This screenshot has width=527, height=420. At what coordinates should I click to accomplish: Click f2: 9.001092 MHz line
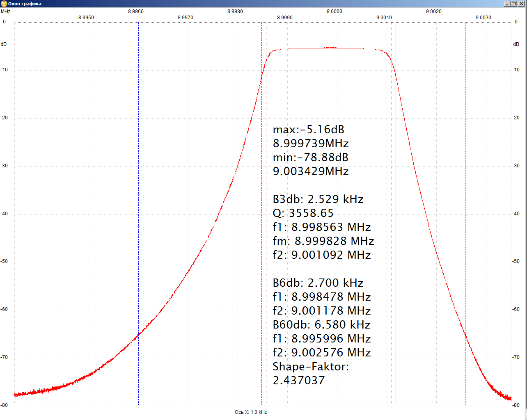click(322, 255)
